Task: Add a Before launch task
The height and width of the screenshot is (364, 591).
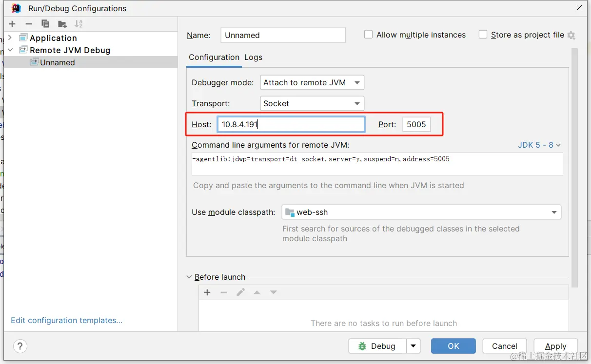Action: click(x=207, y=292)
